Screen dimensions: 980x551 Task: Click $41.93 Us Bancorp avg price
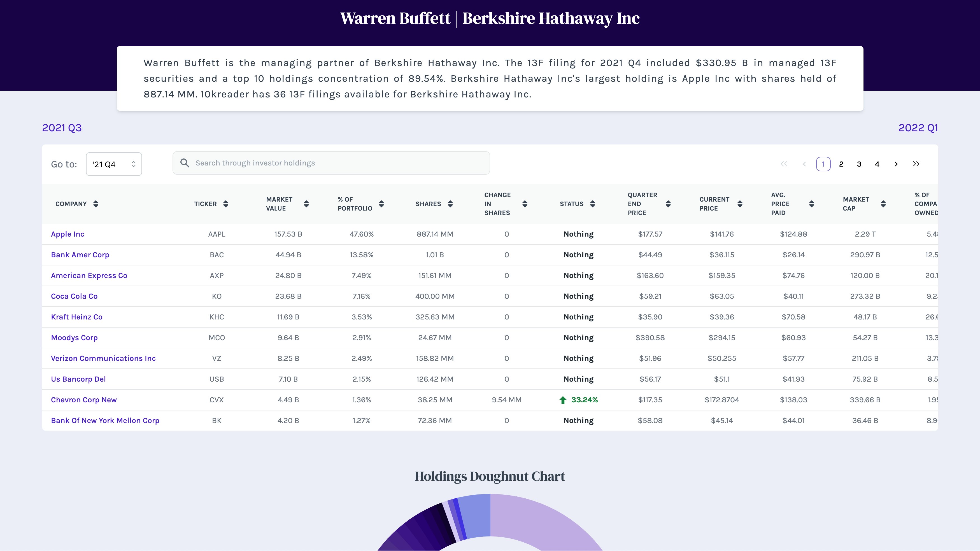click(793, 379)
